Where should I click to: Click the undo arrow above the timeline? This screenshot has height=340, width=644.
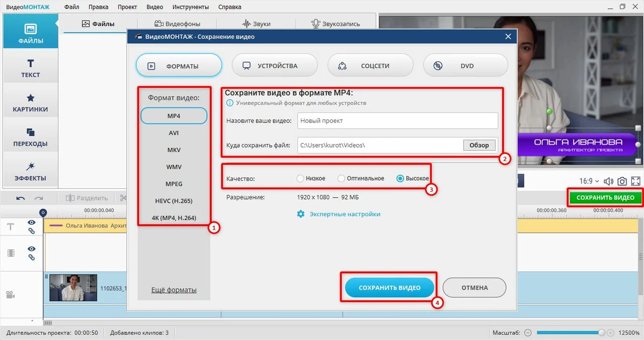(x=21, y=198)
